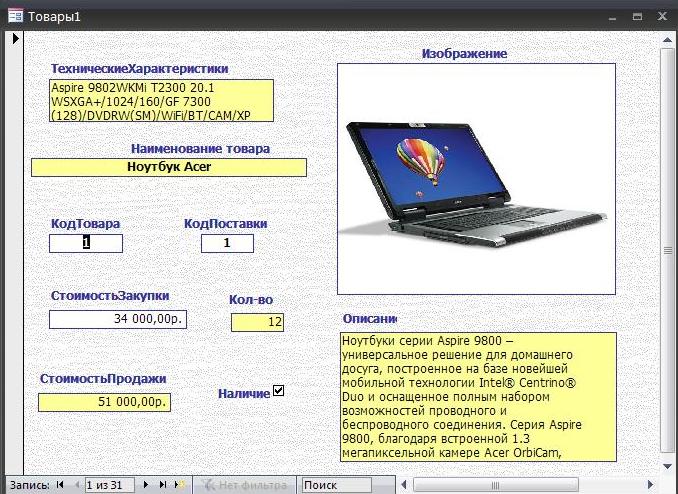Click the horizontal scrollbar thumb

pyautogui.click(x=496, y=485)
